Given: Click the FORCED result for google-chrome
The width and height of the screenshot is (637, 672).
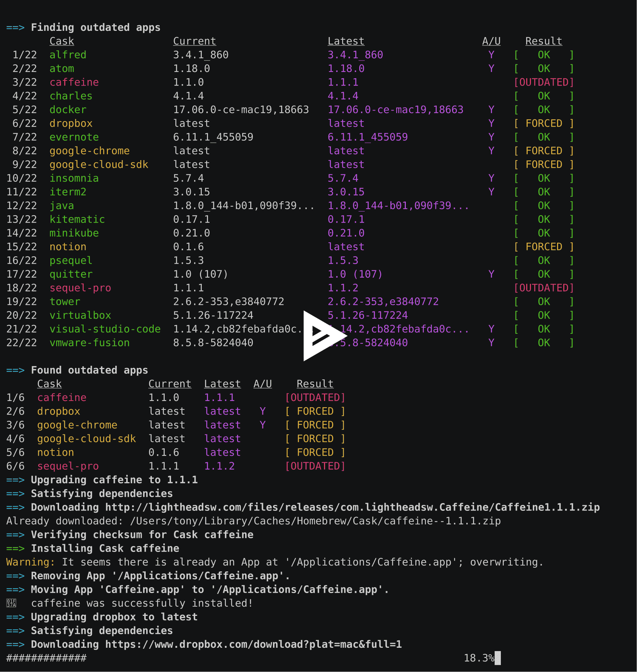Looking at the screenshot, I should (543, 151).
